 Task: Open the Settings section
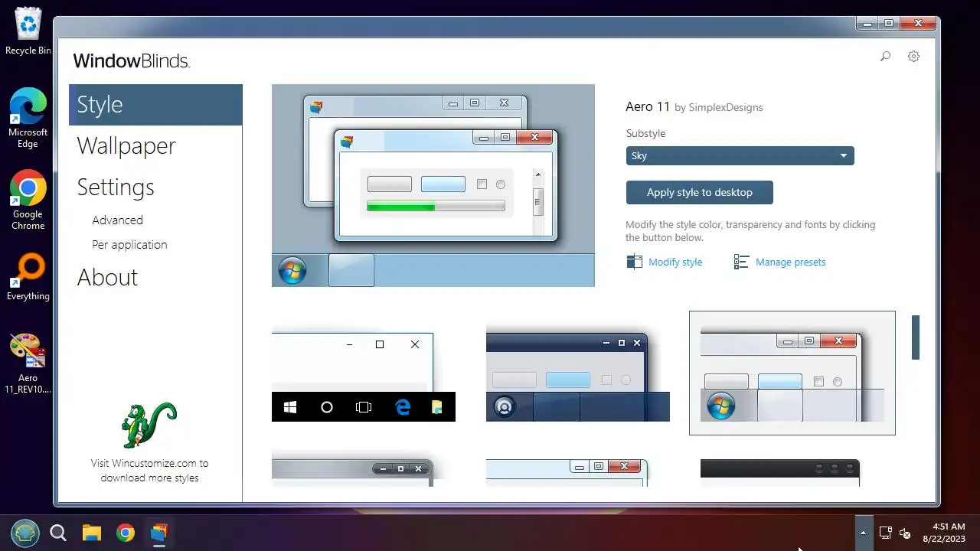[116, 187]
